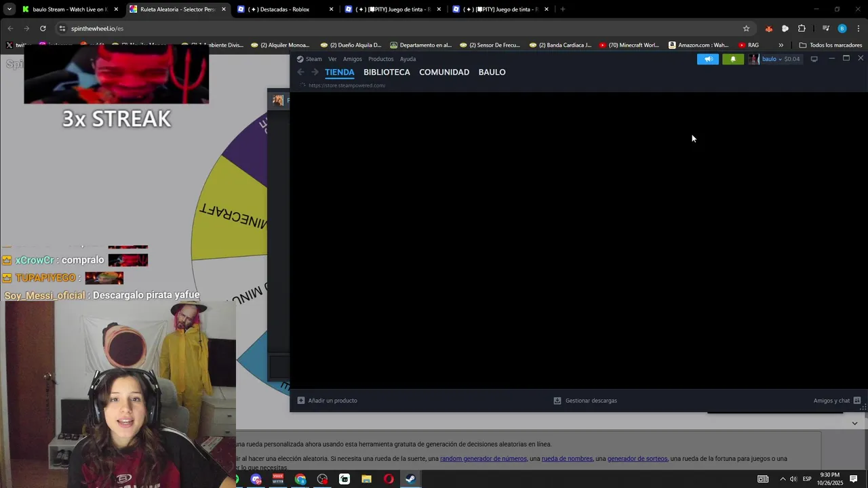Open Steam from the Windows taskbar
This screenshot has height=488, width=868.
410,479
